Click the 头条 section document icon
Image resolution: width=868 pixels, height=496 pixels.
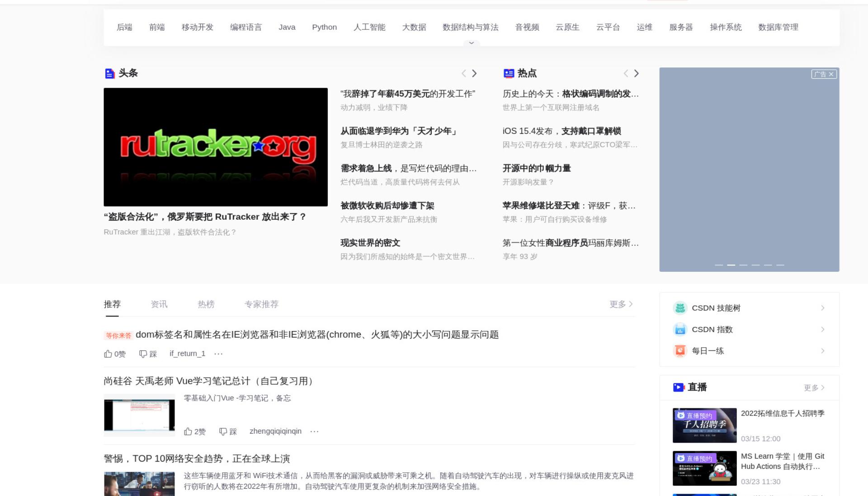(109, 73)
